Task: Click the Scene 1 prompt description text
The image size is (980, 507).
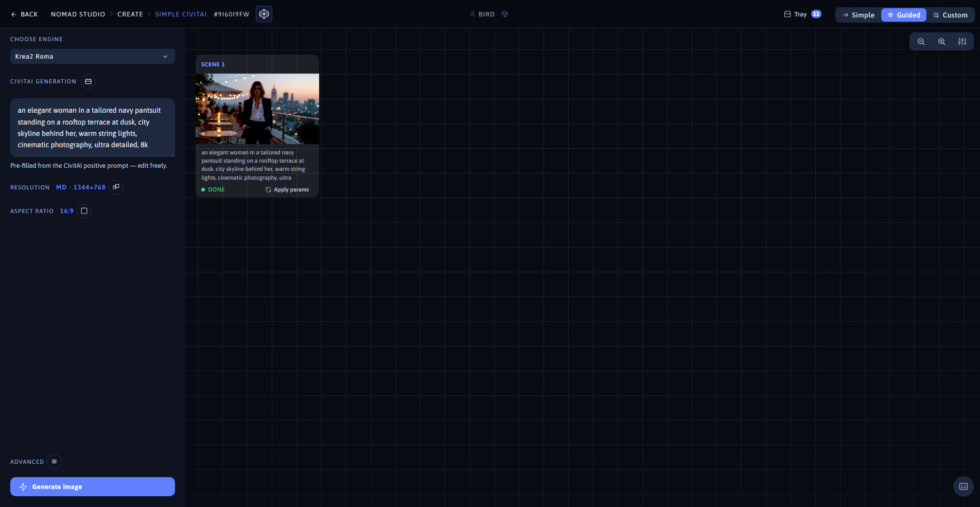Action: (253, 165)
